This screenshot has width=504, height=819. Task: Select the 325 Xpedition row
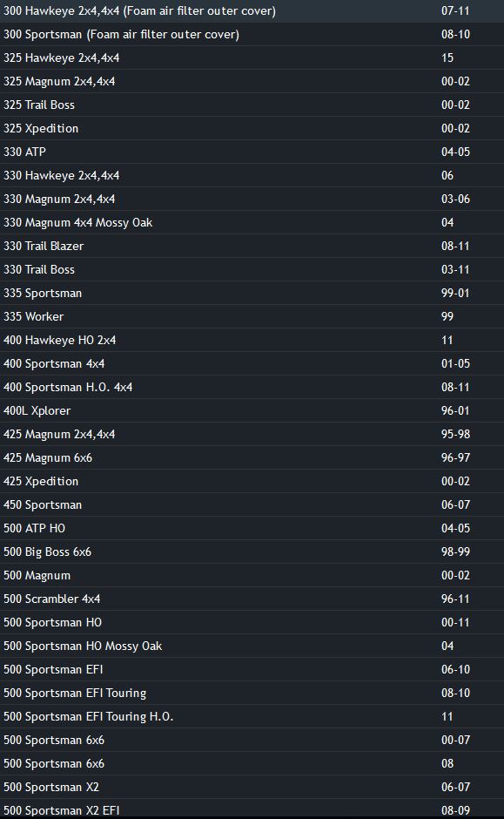(x=252, y=128)
